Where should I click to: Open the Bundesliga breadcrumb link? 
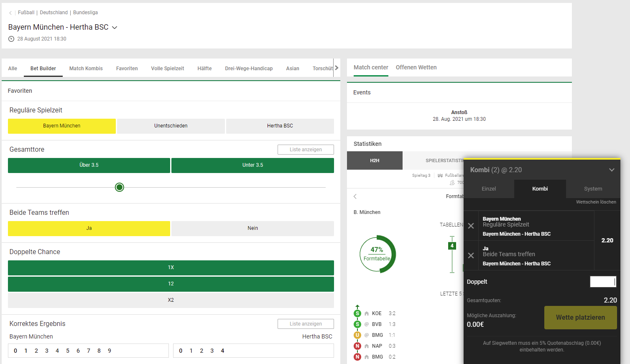point(85,13)
